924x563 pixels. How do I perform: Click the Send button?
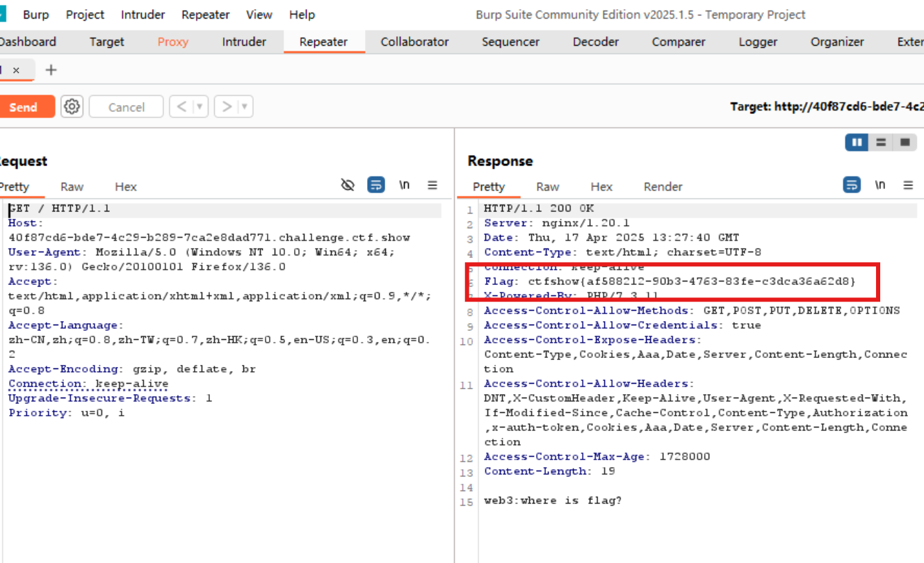tap(26, 107)
